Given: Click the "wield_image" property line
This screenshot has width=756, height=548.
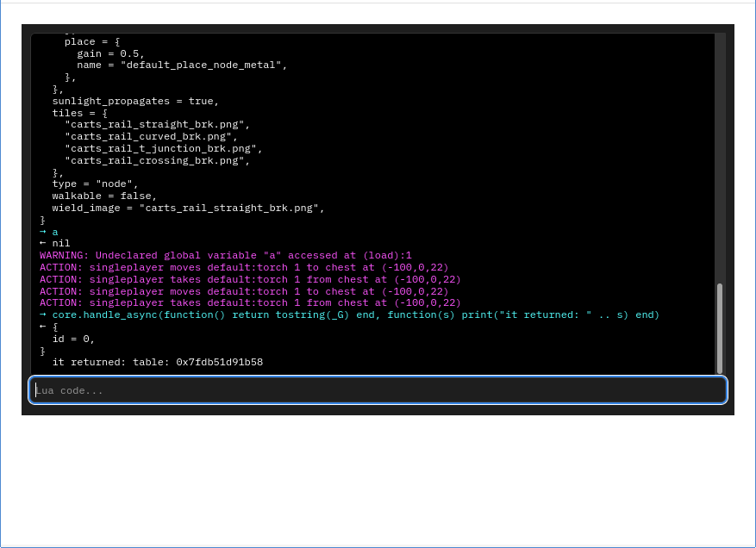Looking at the screenshot, I should pyautogui.click(x=188, y=209).
